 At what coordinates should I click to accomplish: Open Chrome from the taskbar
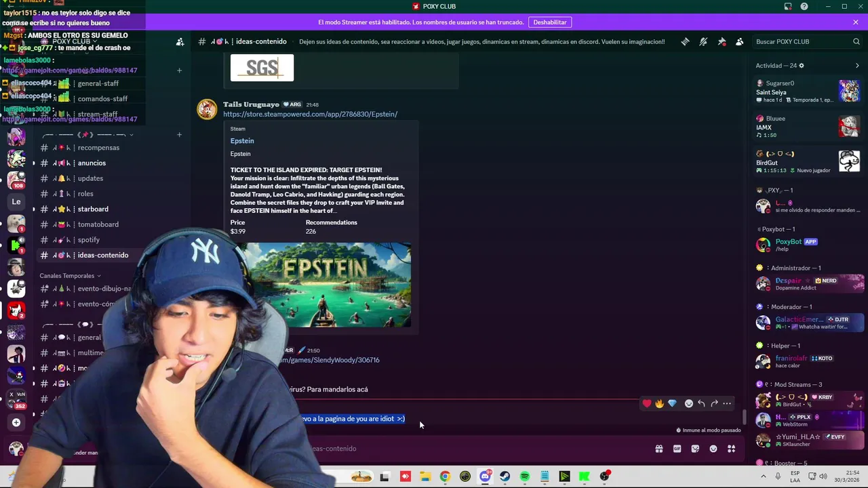[x=445, y=476]
